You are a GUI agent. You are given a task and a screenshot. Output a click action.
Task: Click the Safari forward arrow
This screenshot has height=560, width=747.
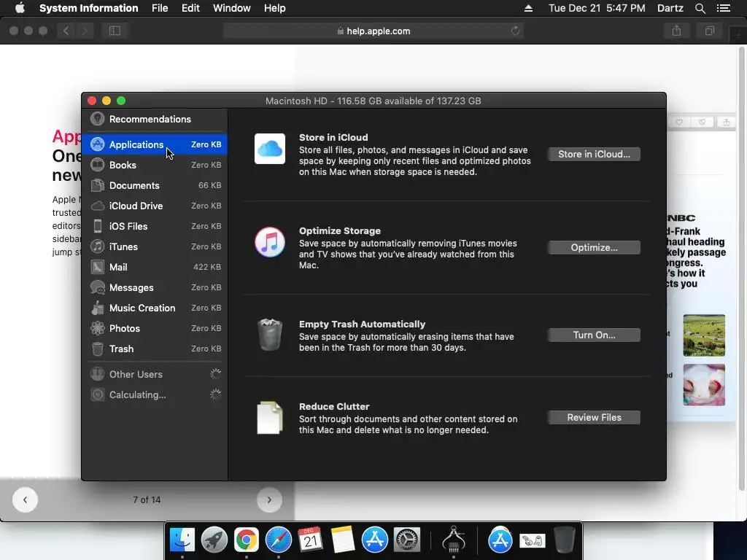pyautogui.click(x=85, y=31)
